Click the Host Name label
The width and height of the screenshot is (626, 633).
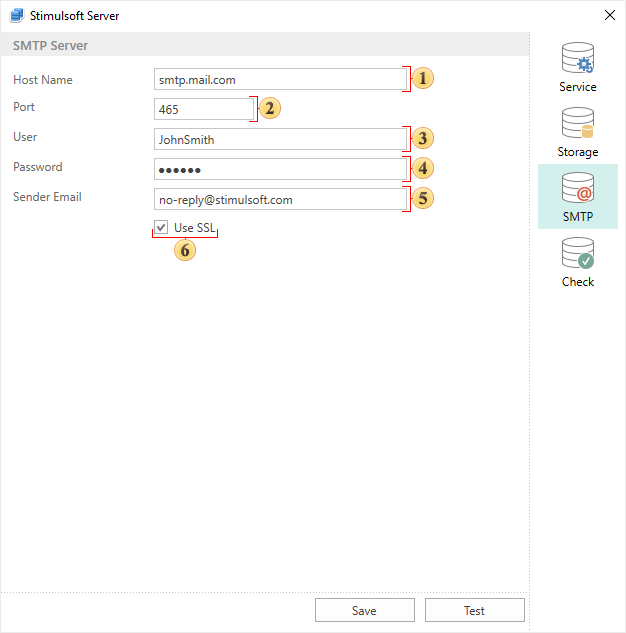pyautogui.click(x=43, y=80)
